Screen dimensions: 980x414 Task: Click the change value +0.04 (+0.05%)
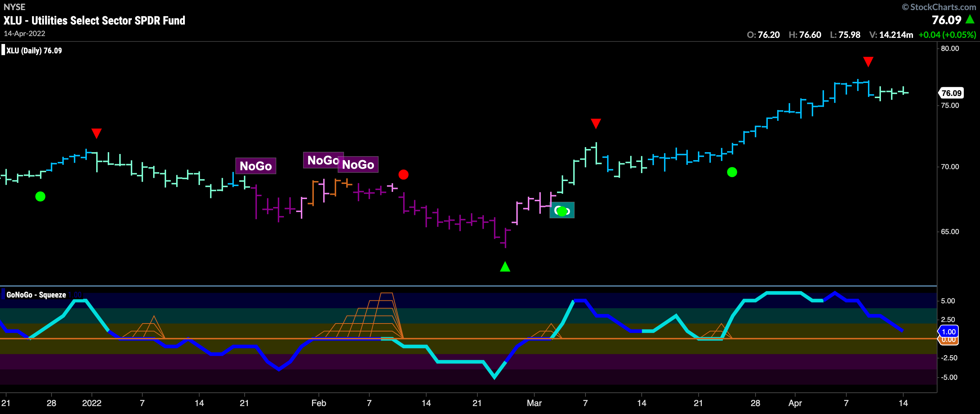pos(947,35)
